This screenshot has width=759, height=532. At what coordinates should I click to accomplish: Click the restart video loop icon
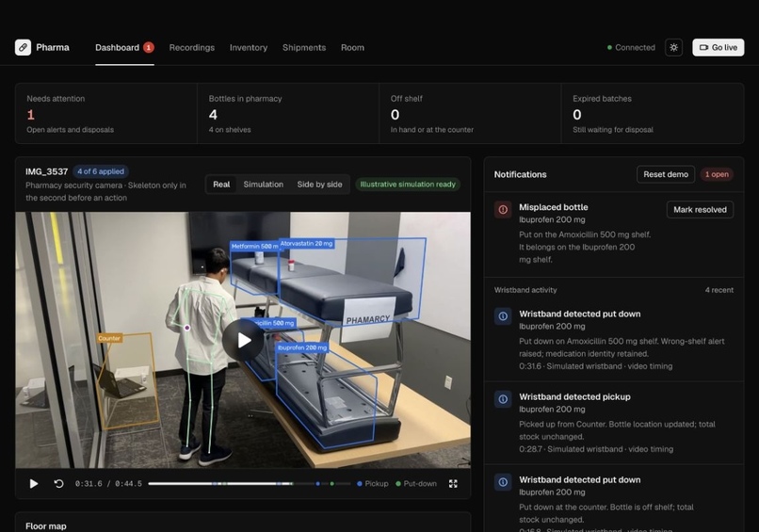coord(58,484)
